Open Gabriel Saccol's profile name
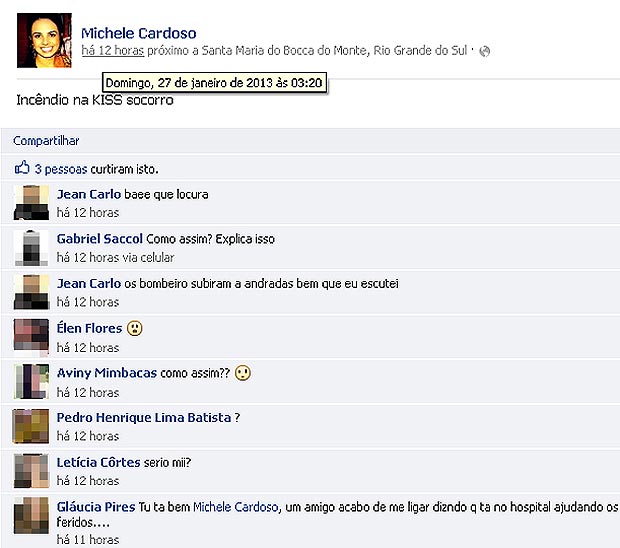Image resolution: width=620 pixels, height=548 pixels. tap(100, 239)
